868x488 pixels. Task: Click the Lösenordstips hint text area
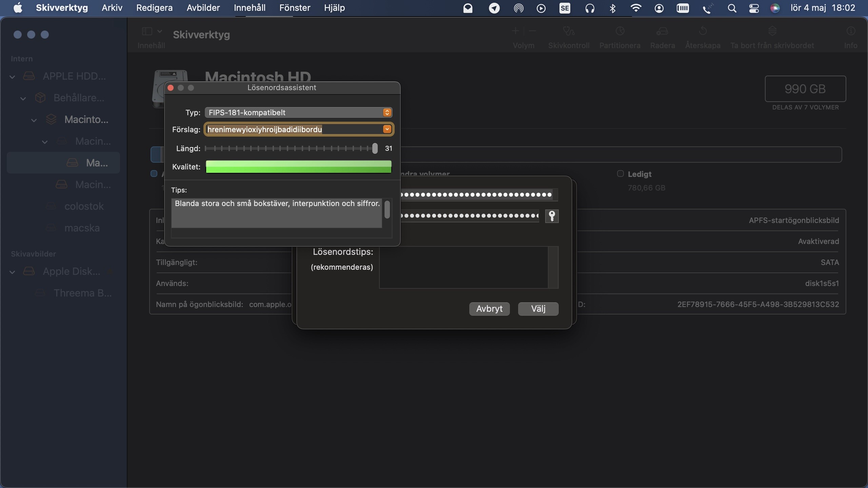(x=463, y=267)
